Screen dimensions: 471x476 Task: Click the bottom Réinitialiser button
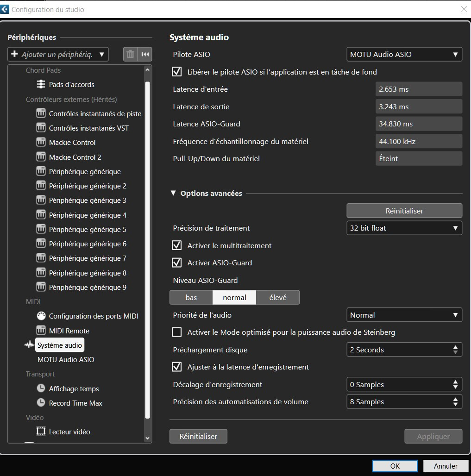point(198,436)
